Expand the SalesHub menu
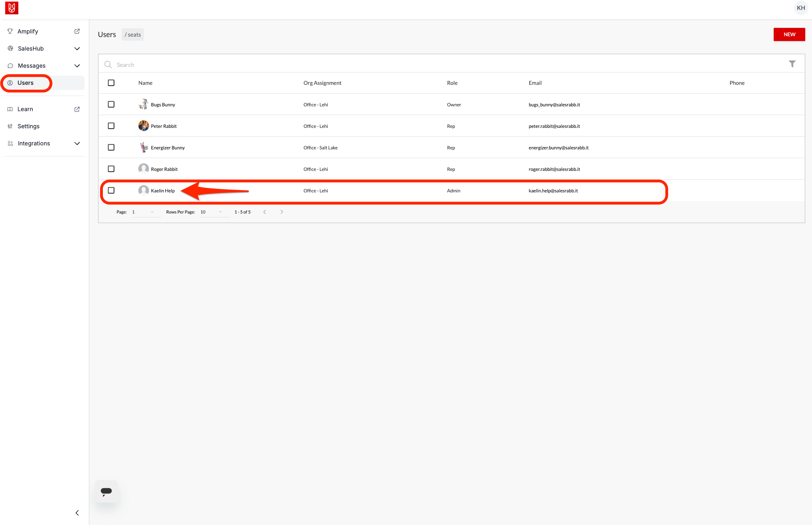The width and height of the screenshot is (812, 525). (77, 49)
